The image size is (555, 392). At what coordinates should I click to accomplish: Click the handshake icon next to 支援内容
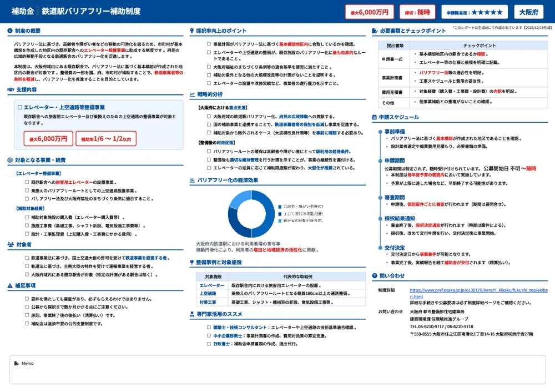pos(11,89)
